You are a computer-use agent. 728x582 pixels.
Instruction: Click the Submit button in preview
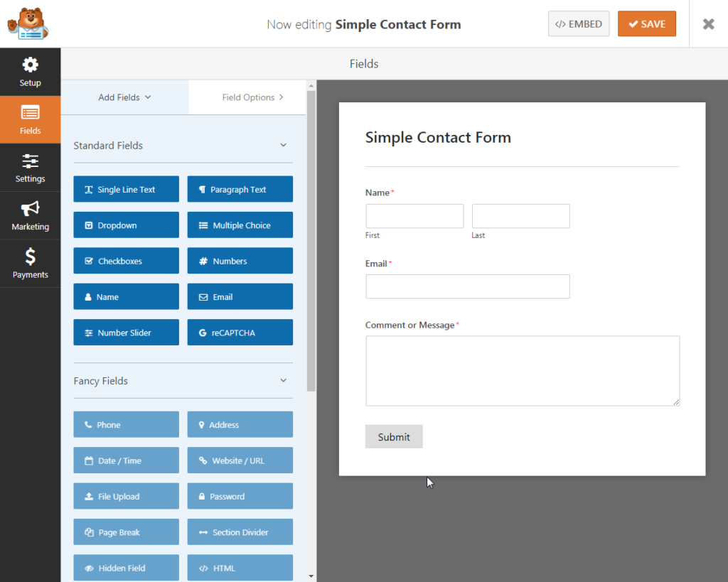[x=394, y=436]
